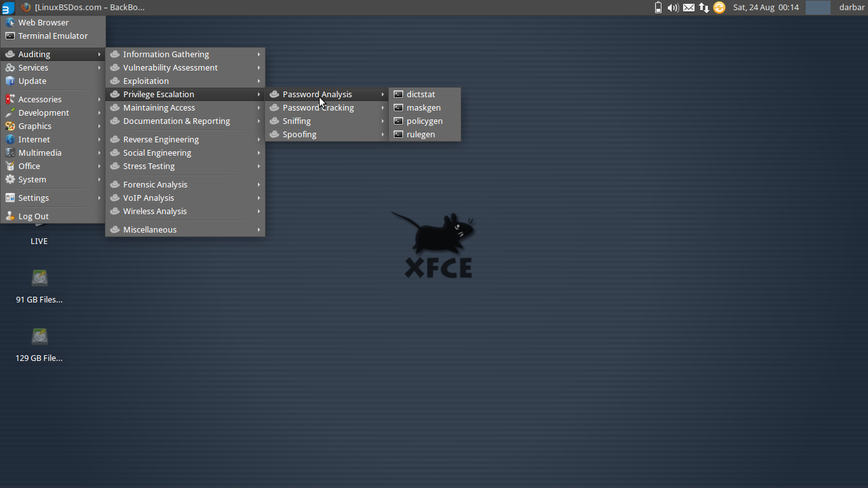This screenshot has width=868, height=488.
Task: Click the Multimedia category icon
Action: (10, 152)
